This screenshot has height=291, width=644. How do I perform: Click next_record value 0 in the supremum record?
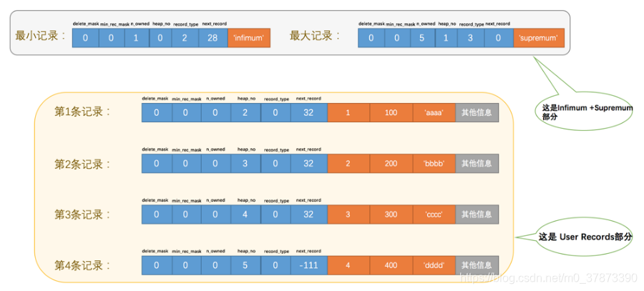499,38
